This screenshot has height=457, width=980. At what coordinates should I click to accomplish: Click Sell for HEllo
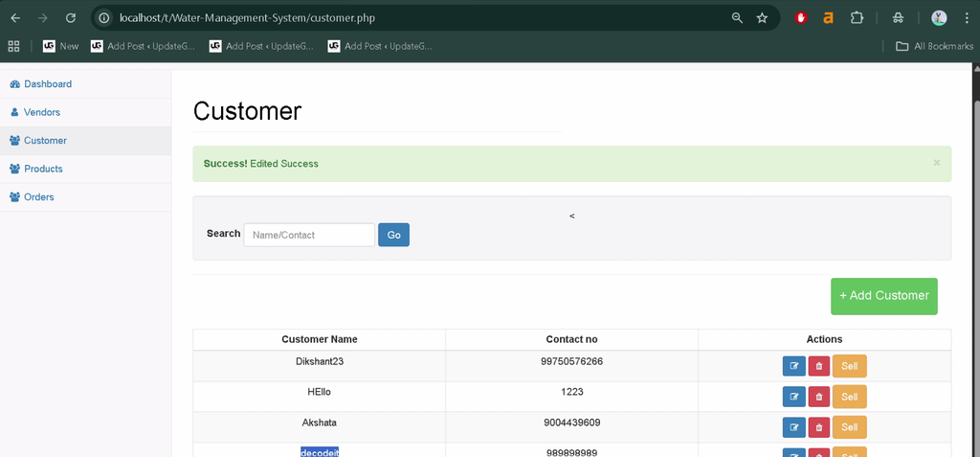point(850,397)
